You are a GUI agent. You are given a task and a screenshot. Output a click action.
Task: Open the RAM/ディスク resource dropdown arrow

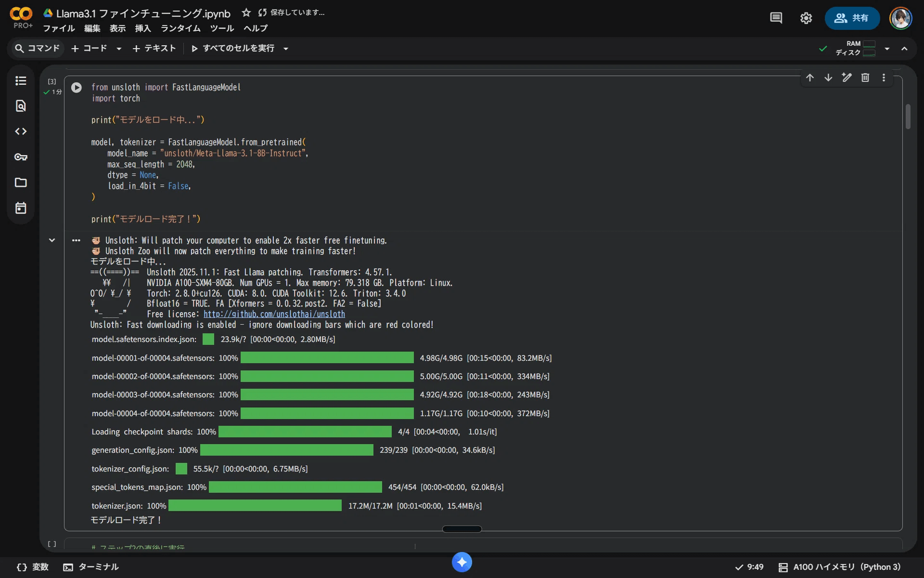887,49
